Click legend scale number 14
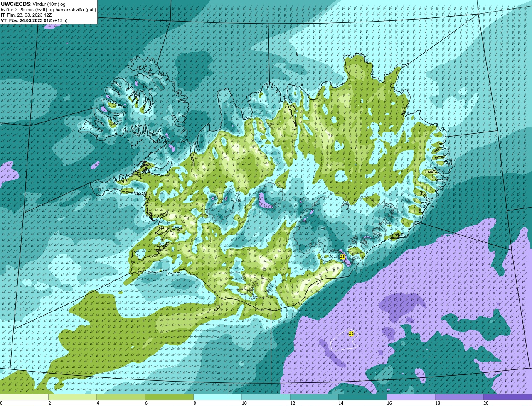The height and width of the screenshot is (406, 532). 340,403
